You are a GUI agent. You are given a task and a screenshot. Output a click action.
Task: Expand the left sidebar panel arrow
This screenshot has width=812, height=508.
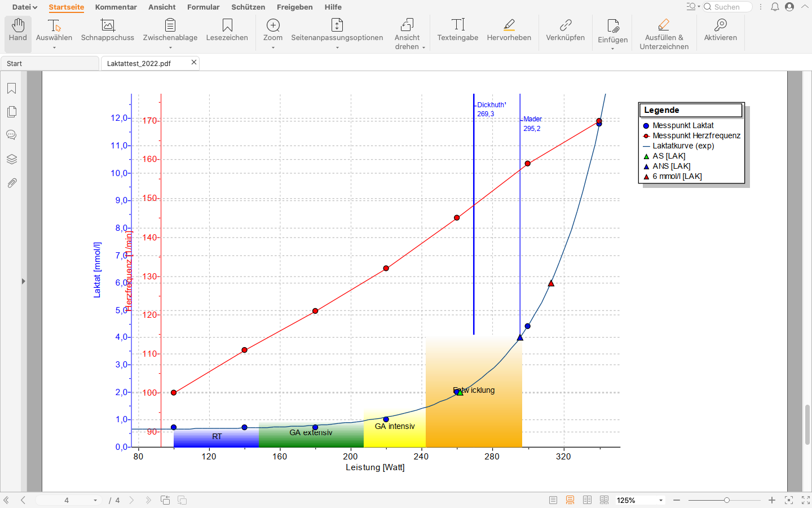pos(23,281)
